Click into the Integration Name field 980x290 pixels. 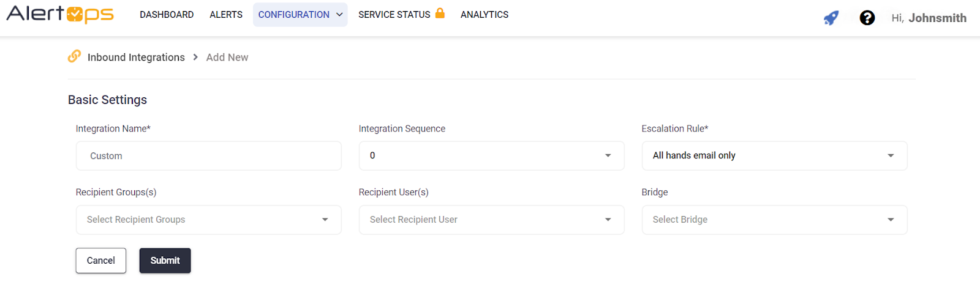point(208,156)
